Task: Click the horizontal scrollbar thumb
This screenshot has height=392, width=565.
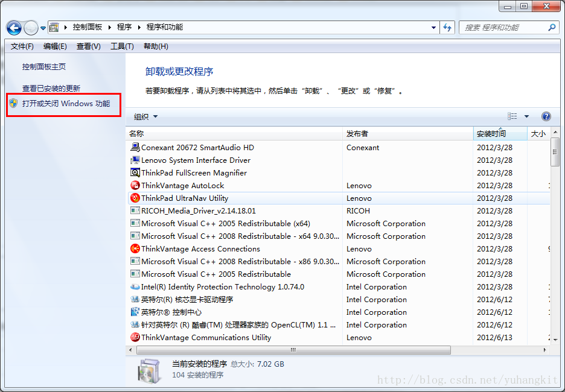Action: coord(293,350)
